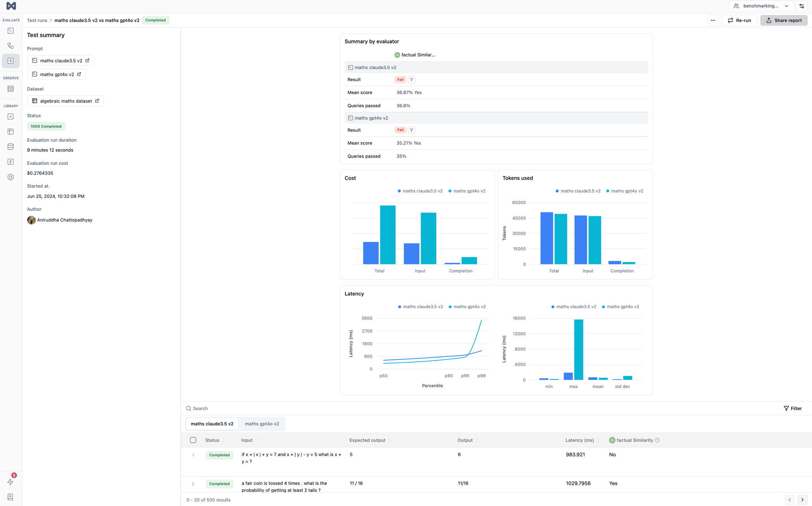Open the workflows icon in the sidebar
The width and height of the screenshot is (812, 506).
[11, 46]
